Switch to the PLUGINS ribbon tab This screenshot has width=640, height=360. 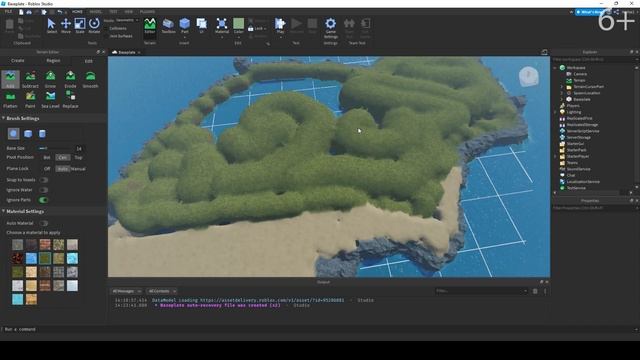click(147, 12)
